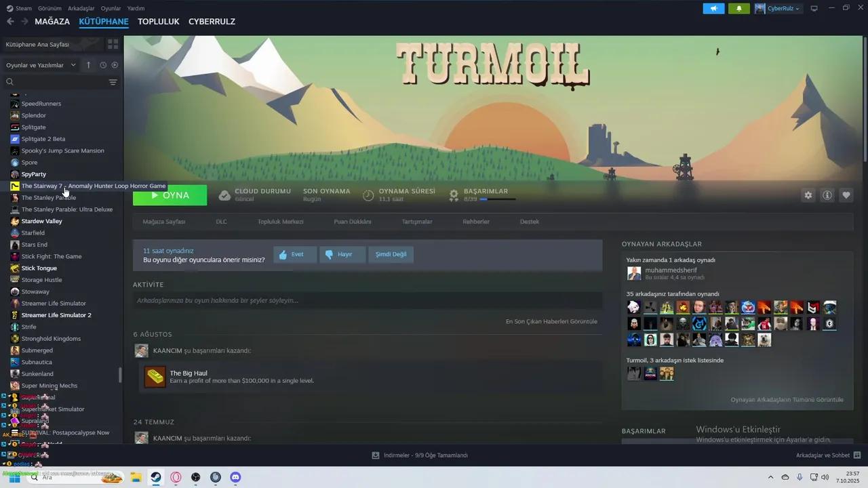Image resolution: width=868 pixels, height=488 pixels.
Task: Go forward with the forward arrow
Action: pyautogui.click(x=24, y=22)
